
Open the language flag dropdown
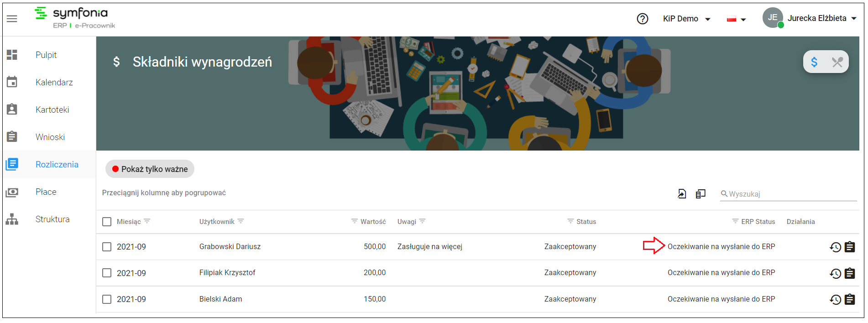tap(736, 19)
